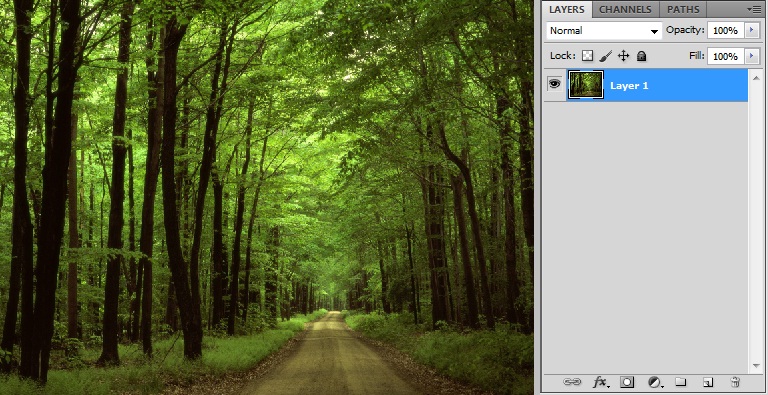Delete layer with trash icon
The width and height of the screenshot is (768, 395).
pyautogui.click(x=734, y=382)
